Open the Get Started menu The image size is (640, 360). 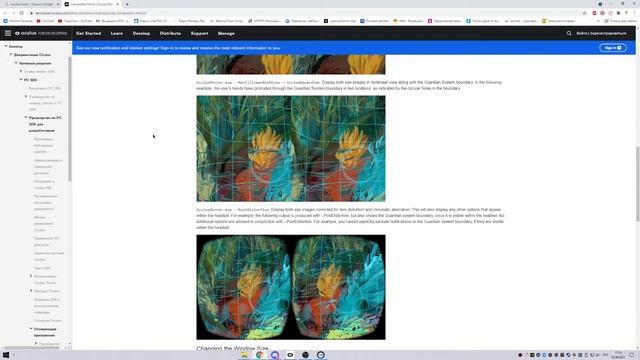coord(88,33)
